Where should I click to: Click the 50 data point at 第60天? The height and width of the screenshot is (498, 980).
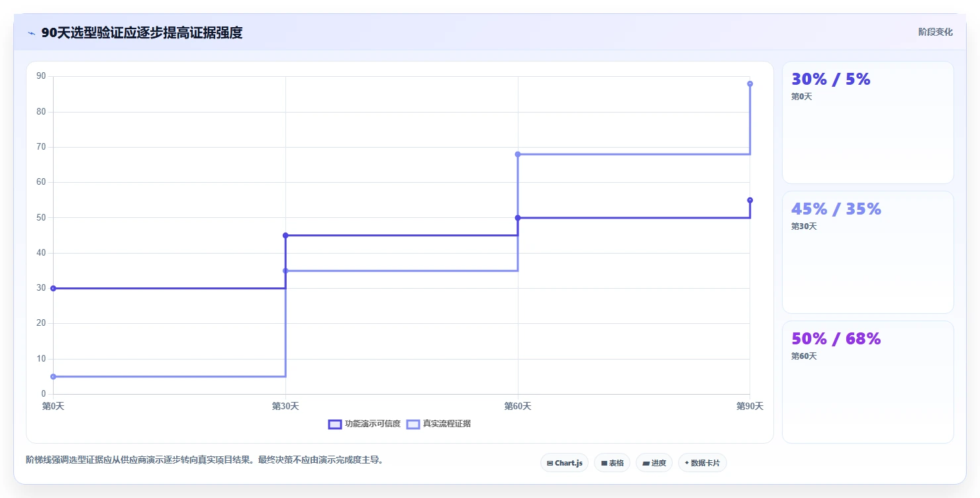coord(518,218)
